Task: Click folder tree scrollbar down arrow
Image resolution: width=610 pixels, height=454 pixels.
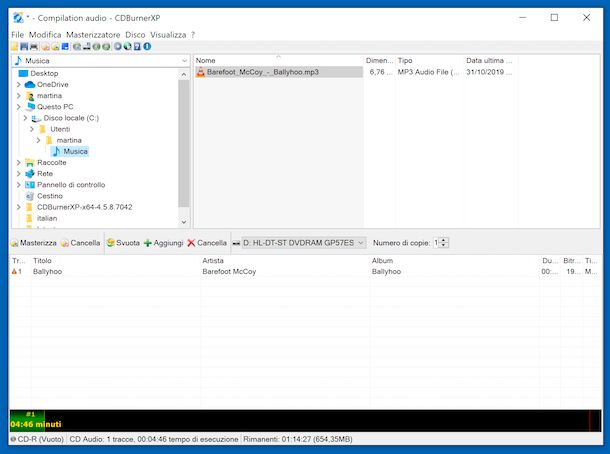Action: click(x=184, y=222)
